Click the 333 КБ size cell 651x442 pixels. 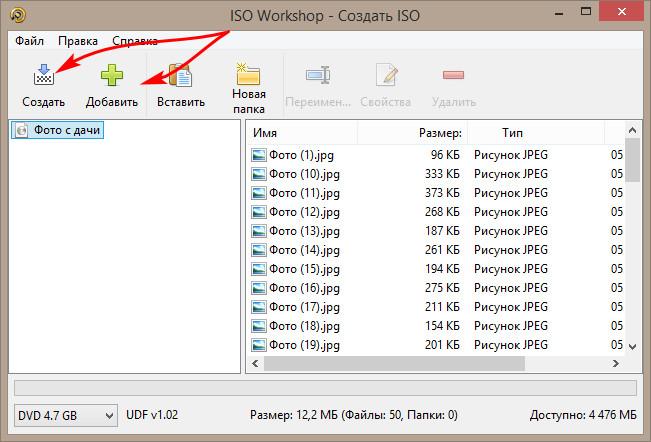[442, 174]
